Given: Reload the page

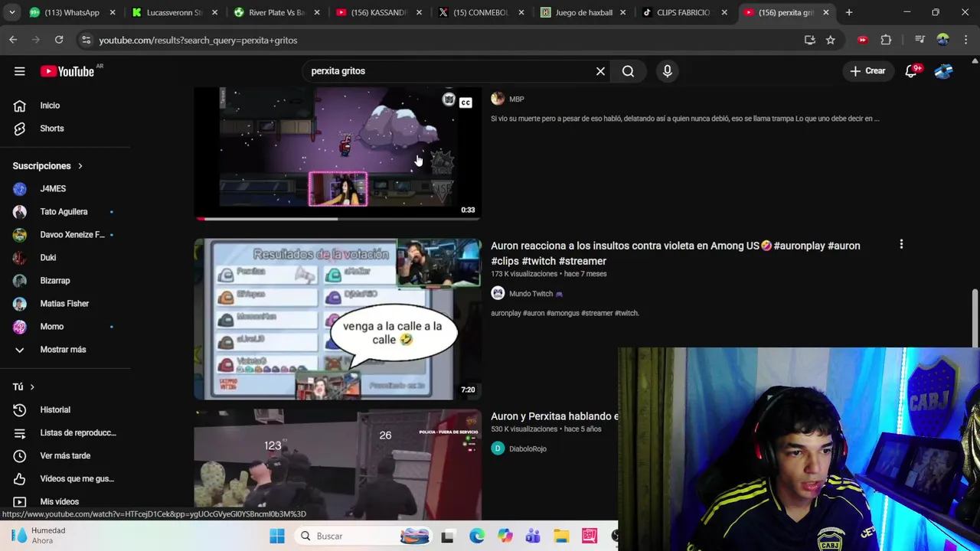Looking at the screenshot, I should (x=58, y=40).
